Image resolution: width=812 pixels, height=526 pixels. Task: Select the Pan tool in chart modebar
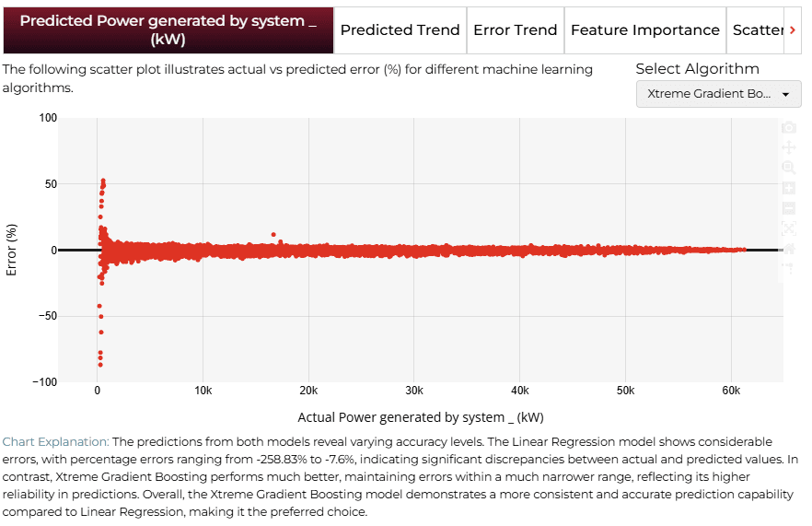[789, 147]
